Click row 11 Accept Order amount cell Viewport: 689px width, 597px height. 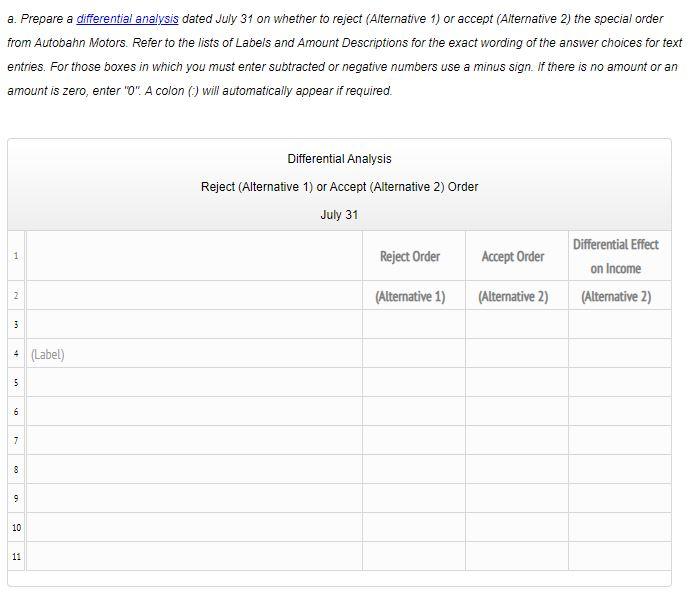point(517,557)
